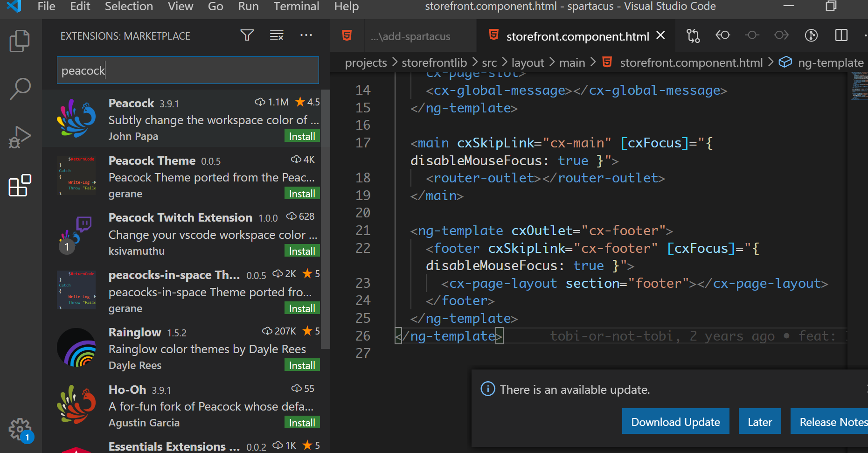Viewport: 868px width, 453px height.
Task: Open the Edit menu
Action: click(80, 7)
